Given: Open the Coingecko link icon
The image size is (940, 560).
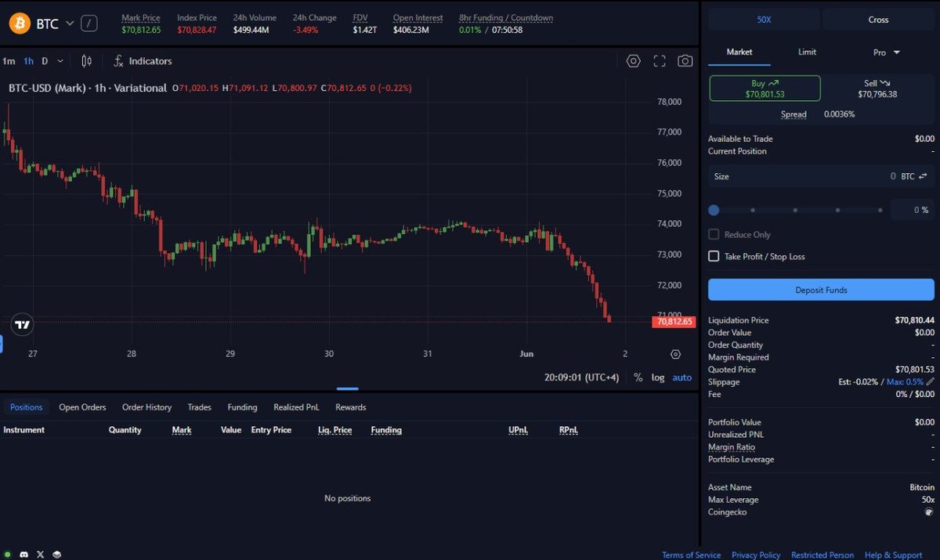Looking at the screenshot, I should click(929, 511).
